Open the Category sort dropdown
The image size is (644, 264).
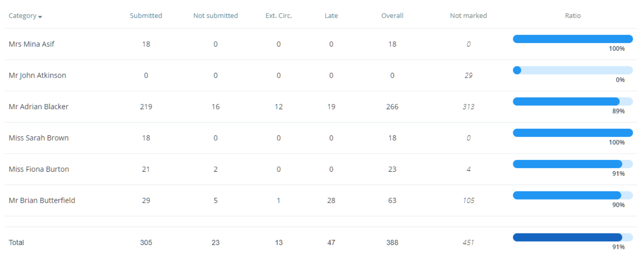pos(25,16)
